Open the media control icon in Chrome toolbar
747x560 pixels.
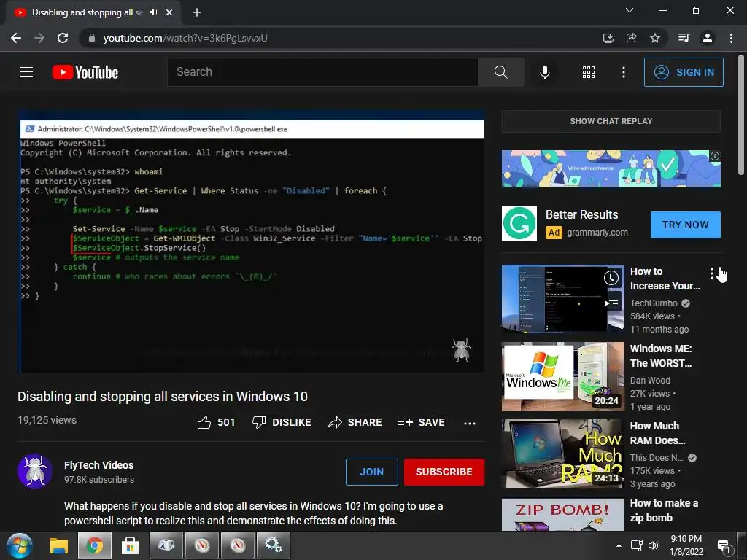coord(684,38)
